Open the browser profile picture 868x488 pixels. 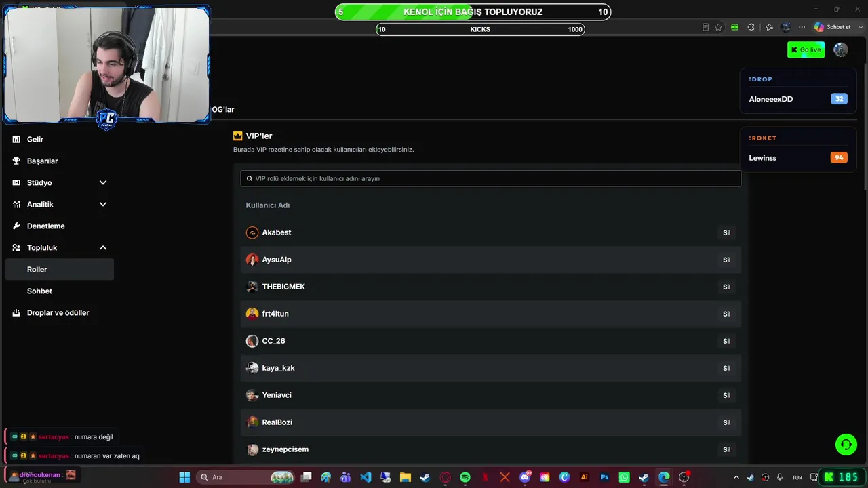pos(786,27)
